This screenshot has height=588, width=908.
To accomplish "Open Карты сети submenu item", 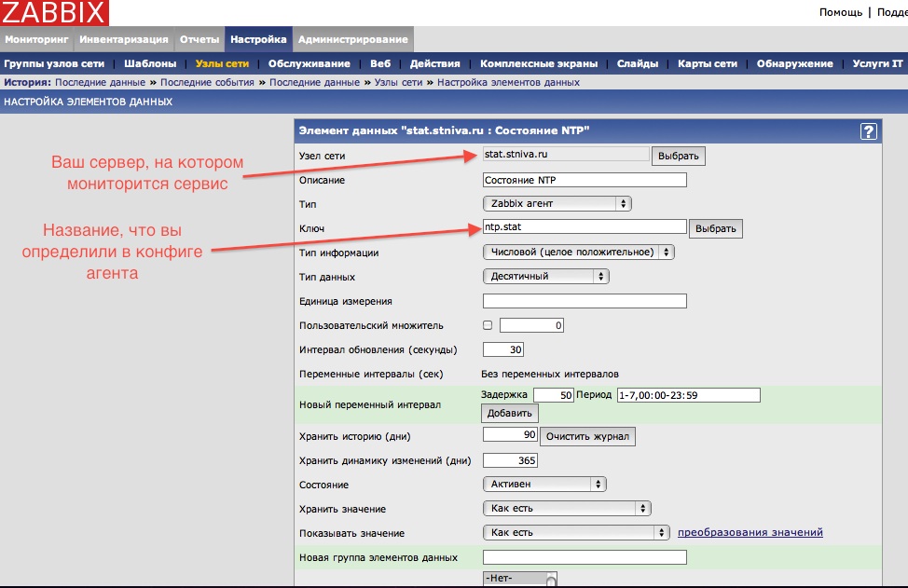I will coord(708,63).
